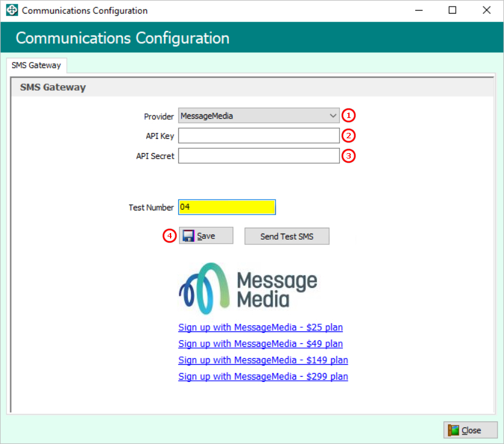Click the 'Test Number' label text
Screen dimensions: 504x444
(x=151, y=207)
